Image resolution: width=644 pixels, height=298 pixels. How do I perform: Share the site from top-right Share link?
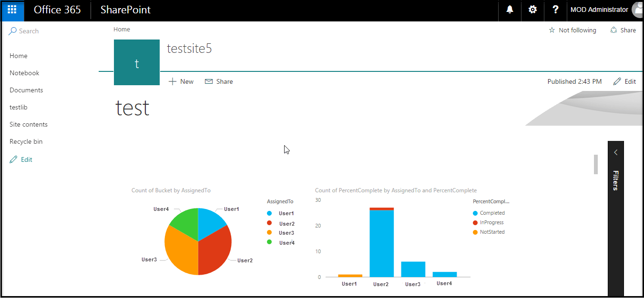pyautogui.click(x=623, y=30)
